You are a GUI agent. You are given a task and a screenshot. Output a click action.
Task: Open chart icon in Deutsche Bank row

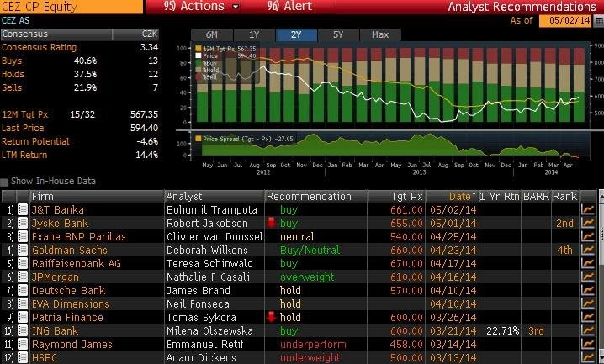click(588, 291)
